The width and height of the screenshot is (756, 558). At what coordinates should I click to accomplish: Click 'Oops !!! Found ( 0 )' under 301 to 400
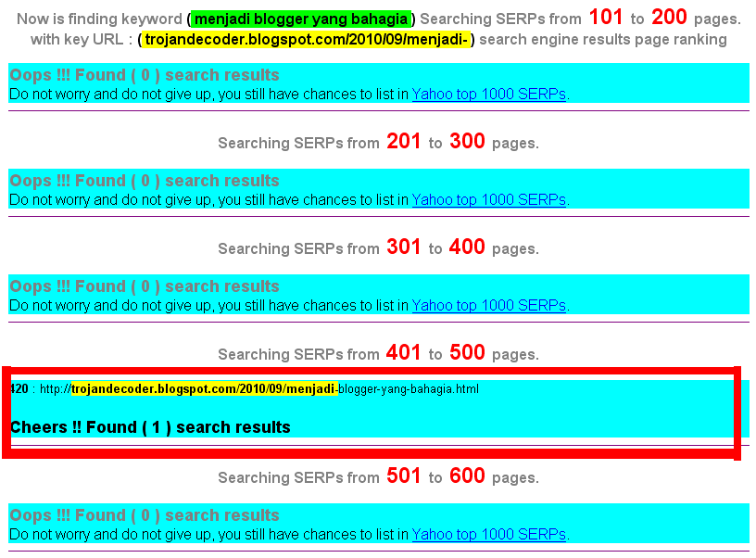click(x=85, y=286)
